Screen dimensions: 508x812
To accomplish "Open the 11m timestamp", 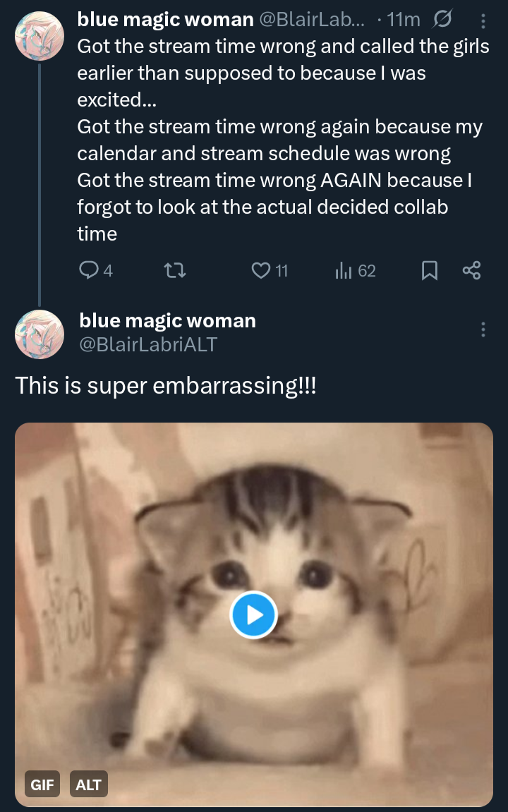I will point(403,20).
